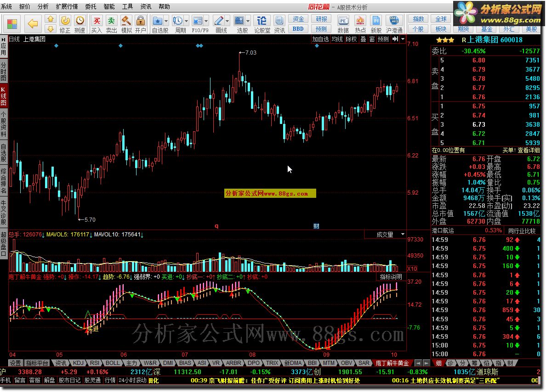The height and width of the screenshot is (392, 546).
Task: Expand the 选股 dropdown arrow
Action: 248,21
